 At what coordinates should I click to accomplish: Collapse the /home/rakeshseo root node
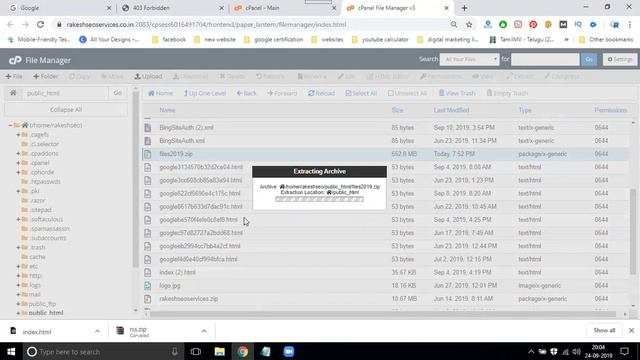(x=11, y=125)
